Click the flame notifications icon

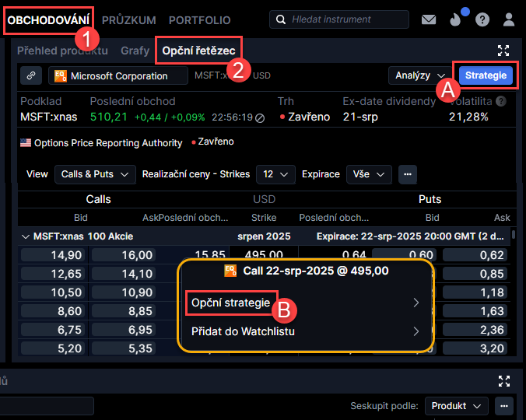(x=455, y=19)
